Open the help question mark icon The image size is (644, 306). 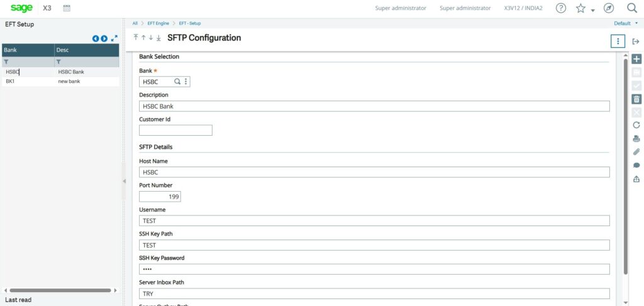coord(561,8)
